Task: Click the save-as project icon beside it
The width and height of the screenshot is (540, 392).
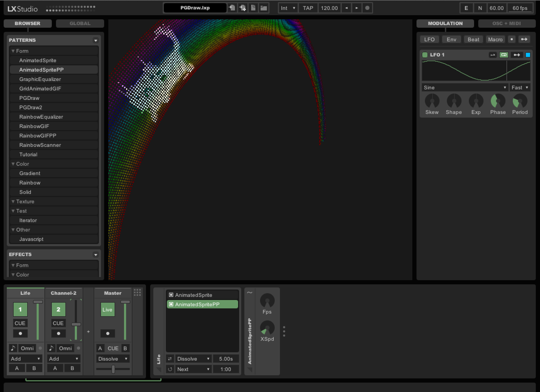Action: coord(243,8)
